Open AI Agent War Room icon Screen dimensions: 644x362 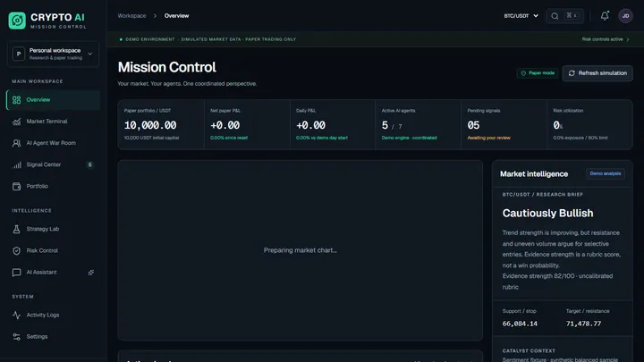tap(16, 143)
